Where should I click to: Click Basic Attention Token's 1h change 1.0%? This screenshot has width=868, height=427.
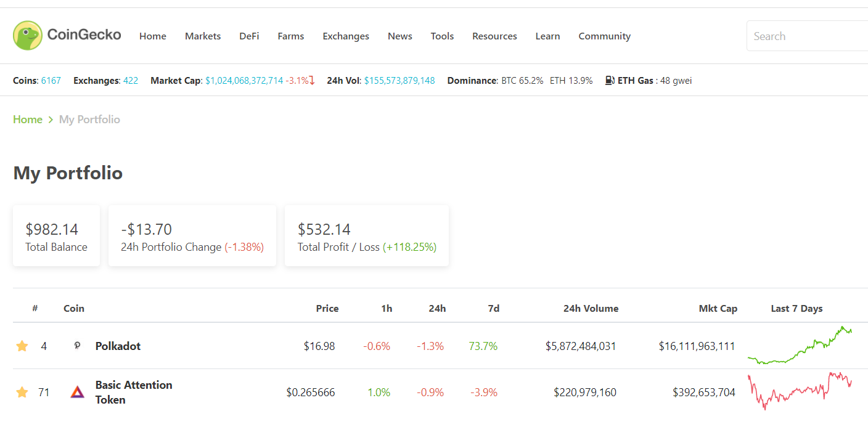coord(379,392)
